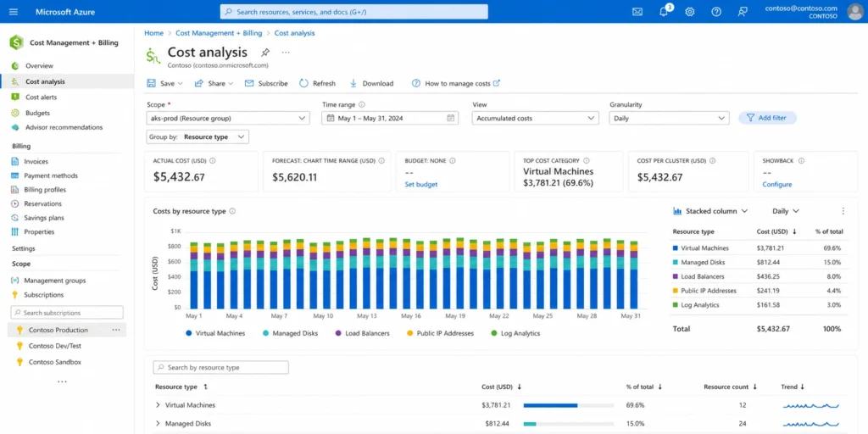Open the Stacked column chart type dropdown
This screenshot has height=434, width=868.
710,211
